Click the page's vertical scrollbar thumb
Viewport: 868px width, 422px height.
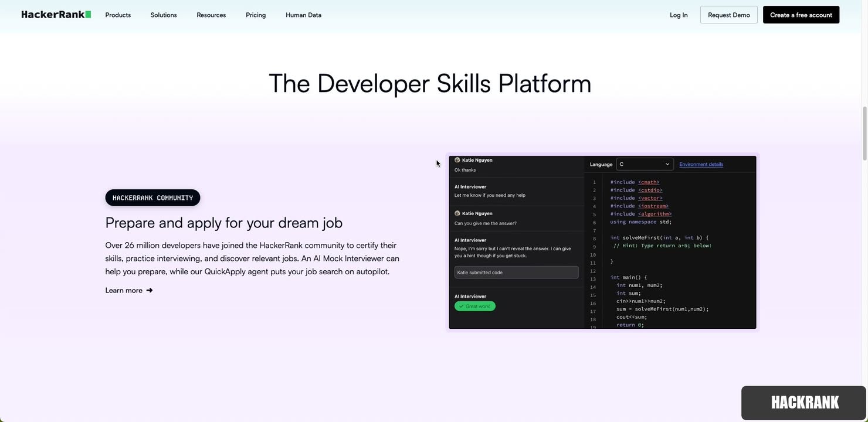[864, 134]
